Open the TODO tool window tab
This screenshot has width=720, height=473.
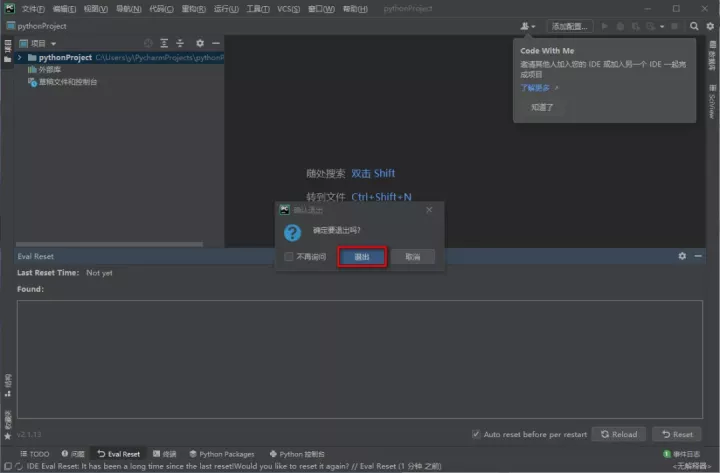pyautogui.click(x=34, y=454)
